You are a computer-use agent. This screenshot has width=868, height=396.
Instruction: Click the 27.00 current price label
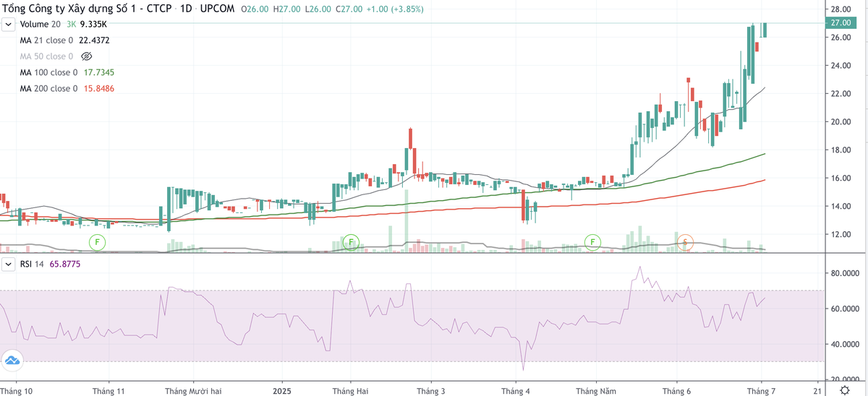840,23
